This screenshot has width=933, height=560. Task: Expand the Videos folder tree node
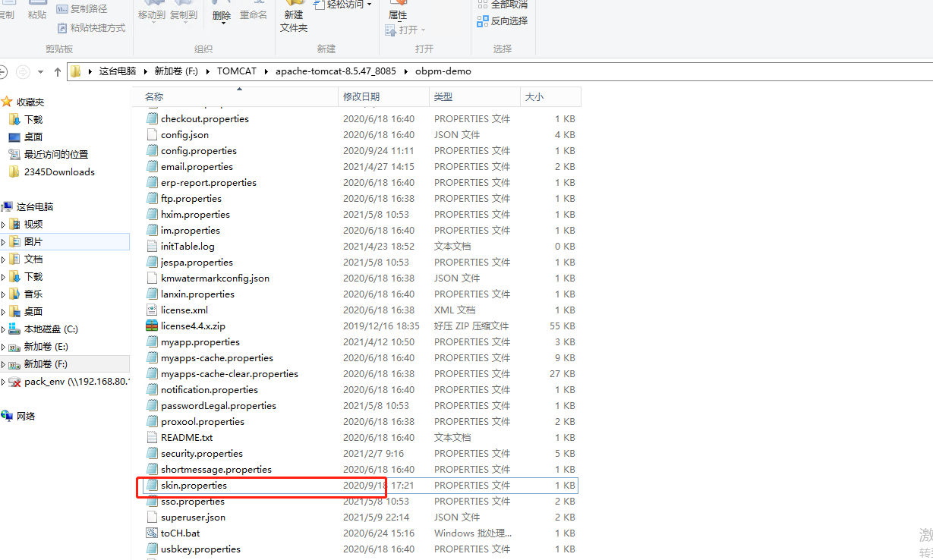pos(3,225)
